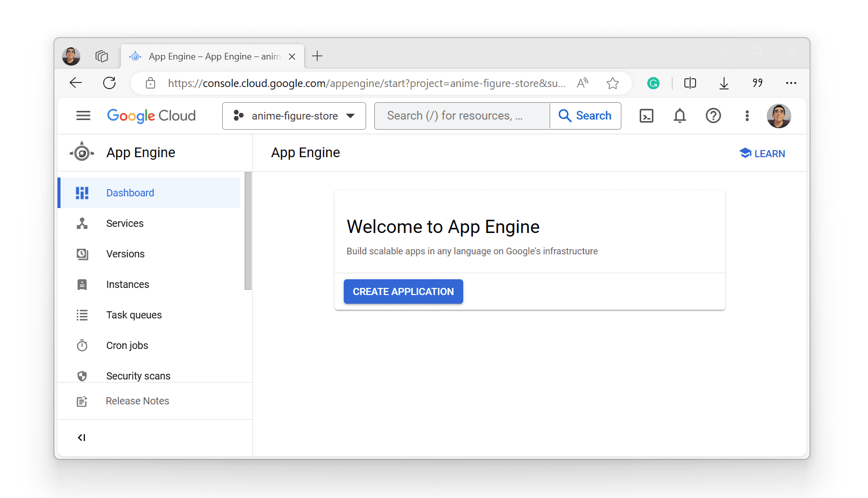Close the App Engine browser tab
Image resolution: width=868 pixels, height=498 pixels.
pyautogui.click(x=292, y=56)
